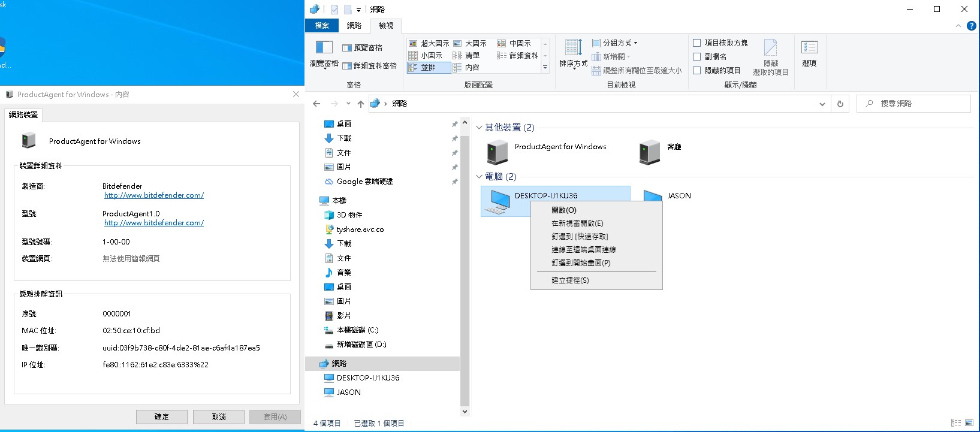Select 小圖示 view layout

click(426, 55)
